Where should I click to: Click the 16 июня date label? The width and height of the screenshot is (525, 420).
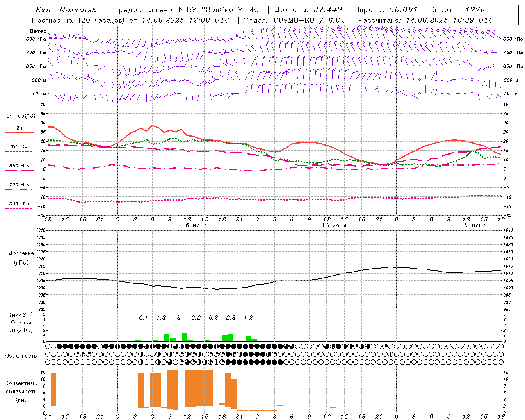pos(334,226)
